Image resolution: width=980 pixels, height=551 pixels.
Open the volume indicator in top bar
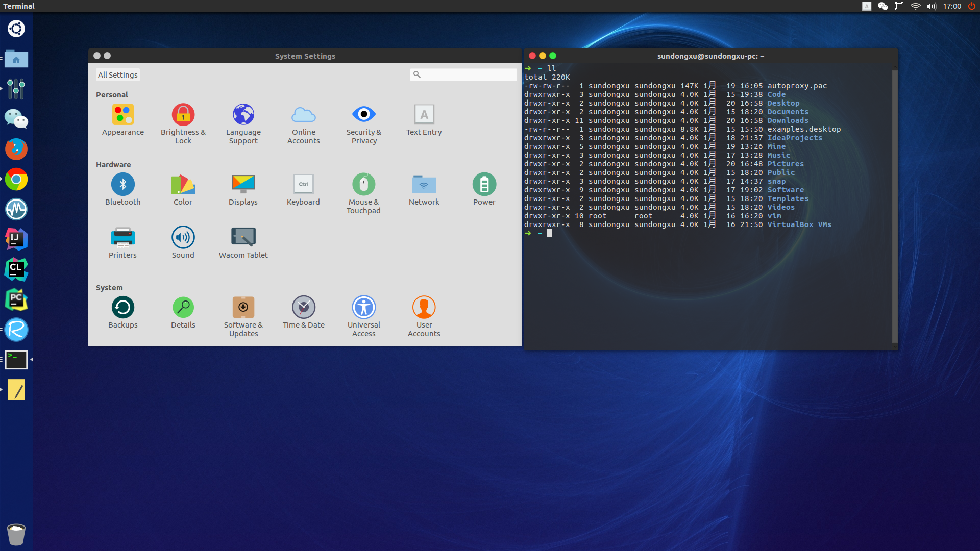[x=932, y=6]
